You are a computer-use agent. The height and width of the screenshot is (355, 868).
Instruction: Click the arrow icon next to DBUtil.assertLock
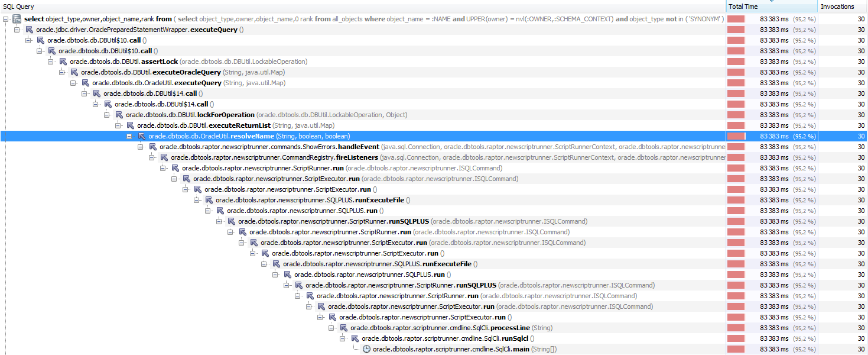(63, 62)
